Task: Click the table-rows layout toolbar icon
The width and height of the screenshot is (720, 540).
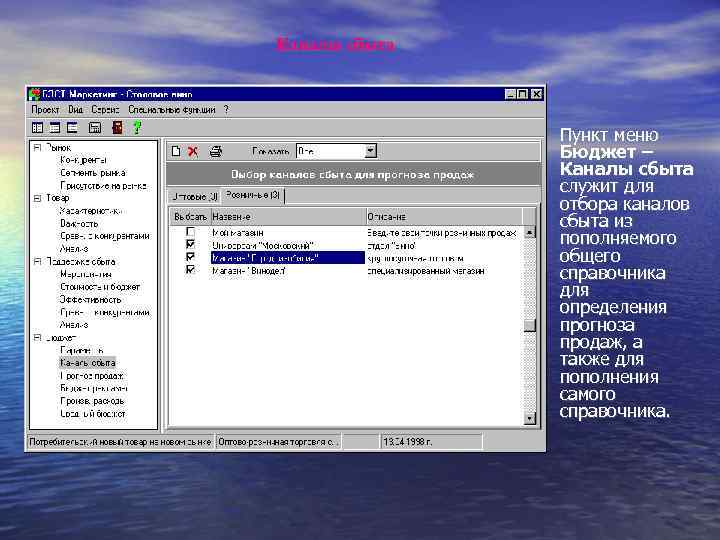Action: click(x=55, y=128)
